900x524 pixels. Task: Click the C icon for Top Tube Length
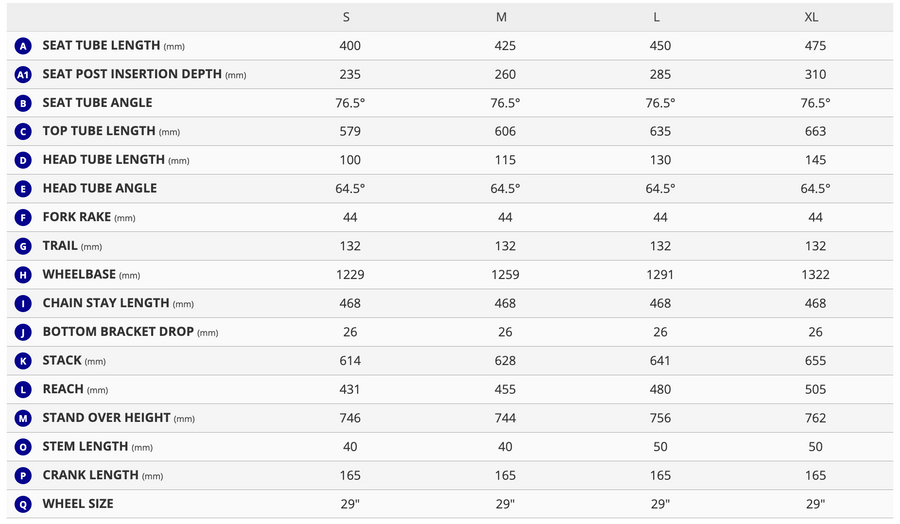23,132
